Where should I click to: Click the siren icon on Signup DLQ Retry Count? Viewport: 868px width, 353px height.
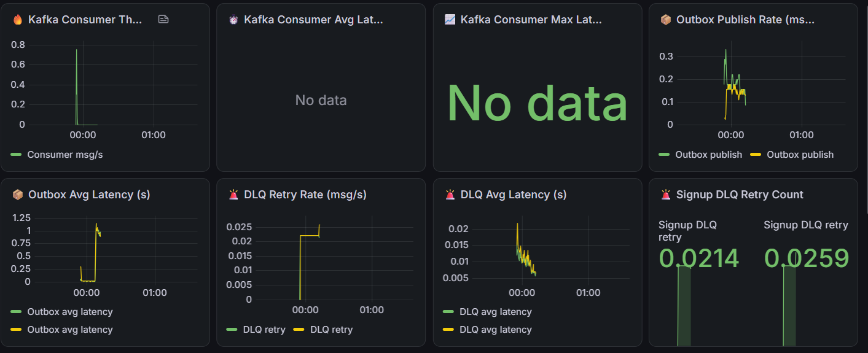pos(666,195)
